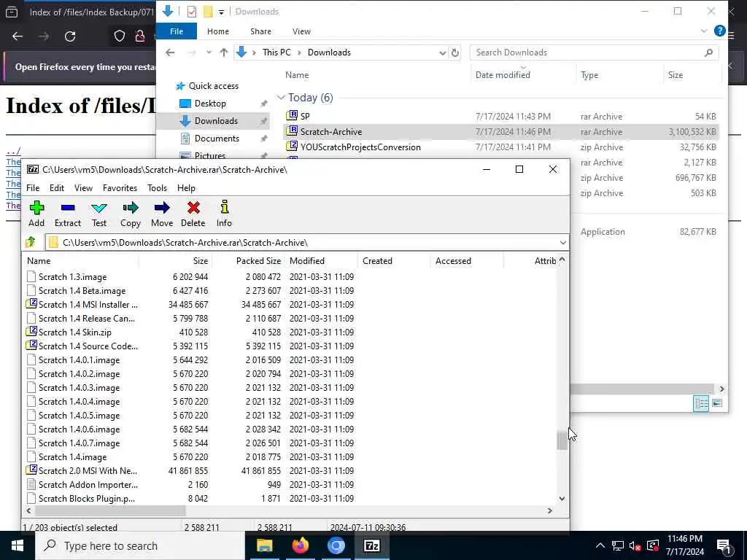Expand the 7-Zip address path dropdown
The image size is (747, 560).
point(562,242)
